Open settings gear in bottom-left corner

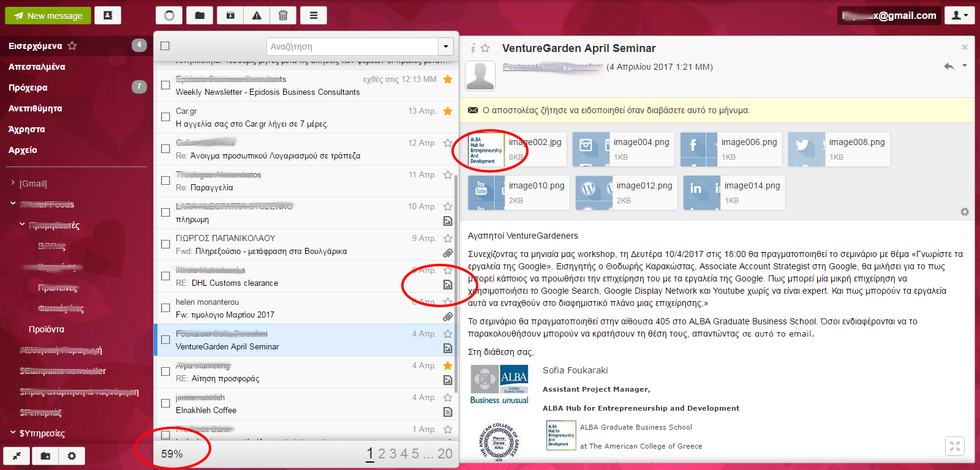pos(72,456)
